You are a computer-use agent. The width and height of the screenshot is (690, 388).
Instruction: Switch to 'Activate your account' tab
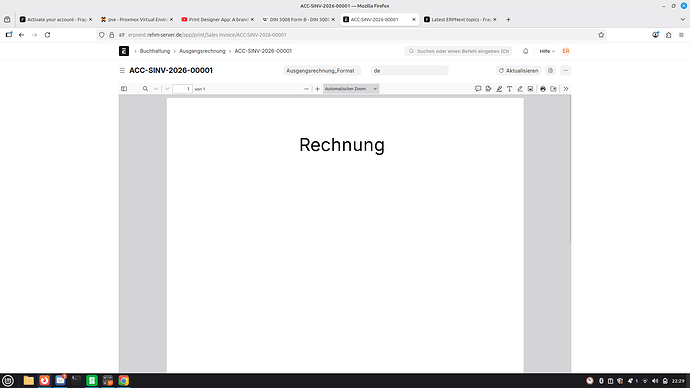56,19
